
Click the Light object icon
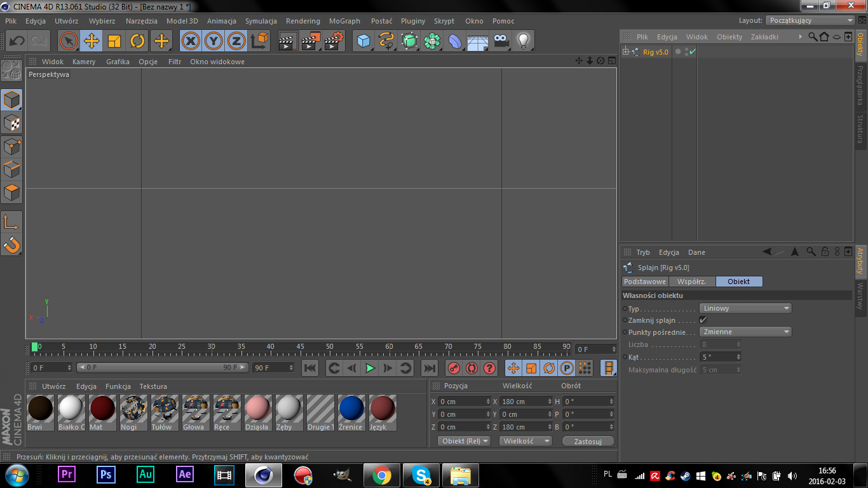tap(523, 41)
